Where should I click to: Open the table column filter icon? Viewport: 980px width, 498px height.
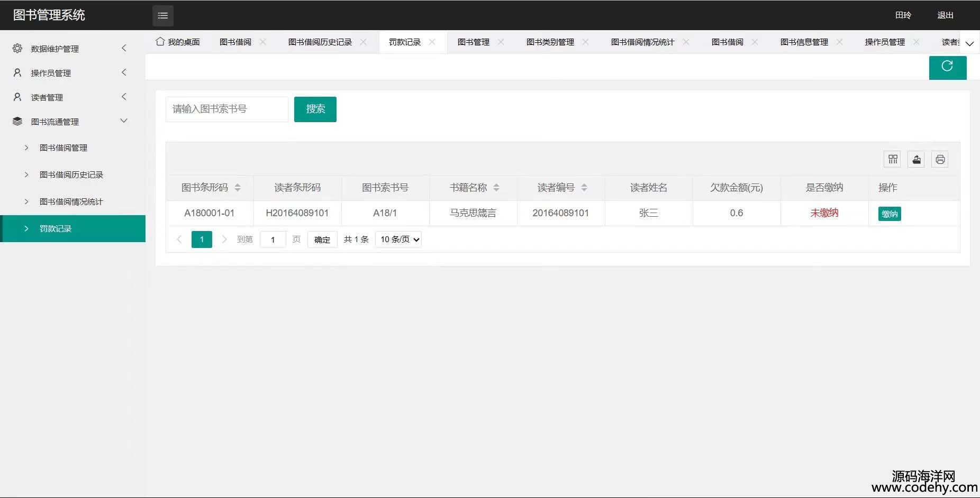pyautogui.click(x=893, y=159)
